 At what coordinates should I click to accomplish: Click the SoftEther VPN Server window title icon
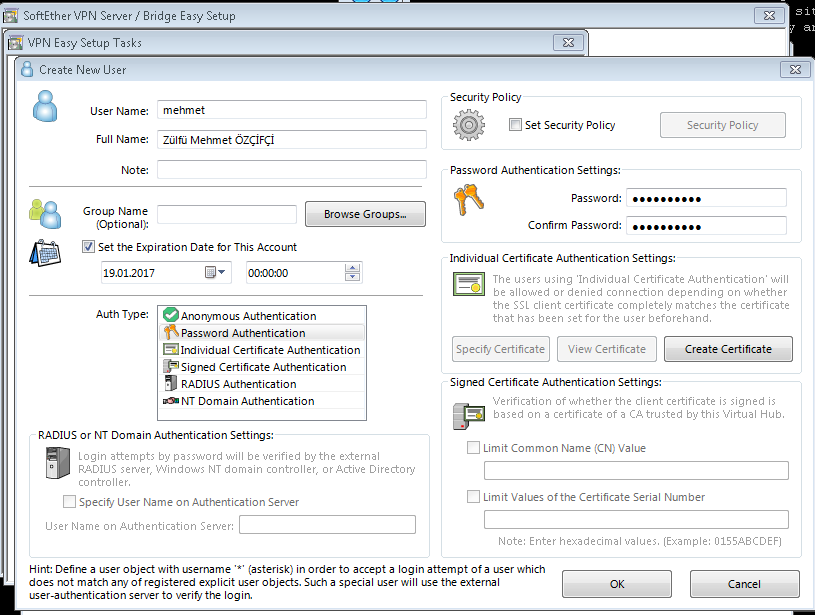tap(11, 16)
